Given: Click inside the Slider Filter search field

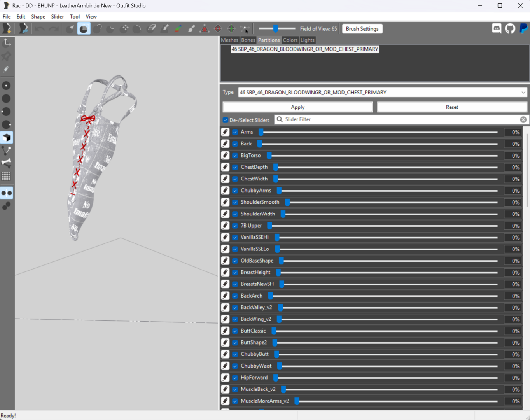Looking at the screenshot, I should 401,120.
